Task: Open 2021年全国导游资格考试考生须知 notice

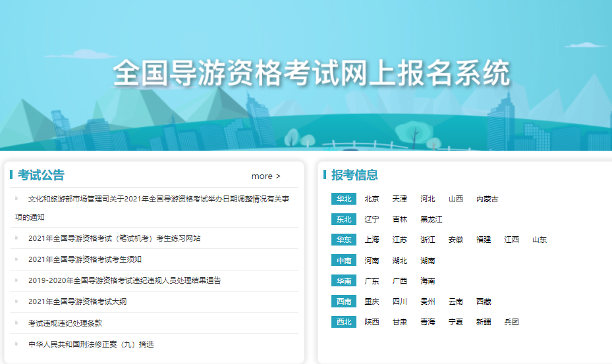Action: tap(84, 259)
